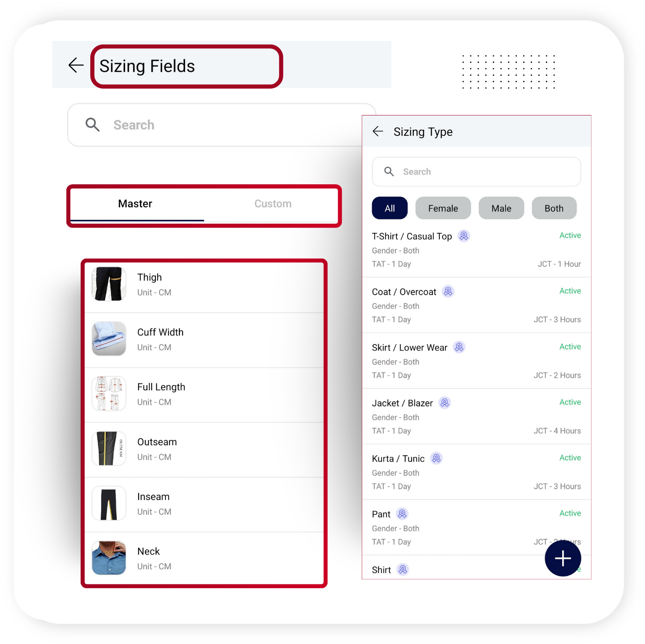The width and height of the screenshot is (645, 644).
Task: Choose the Both gender filter chip
Action: [x=553, y=208]
